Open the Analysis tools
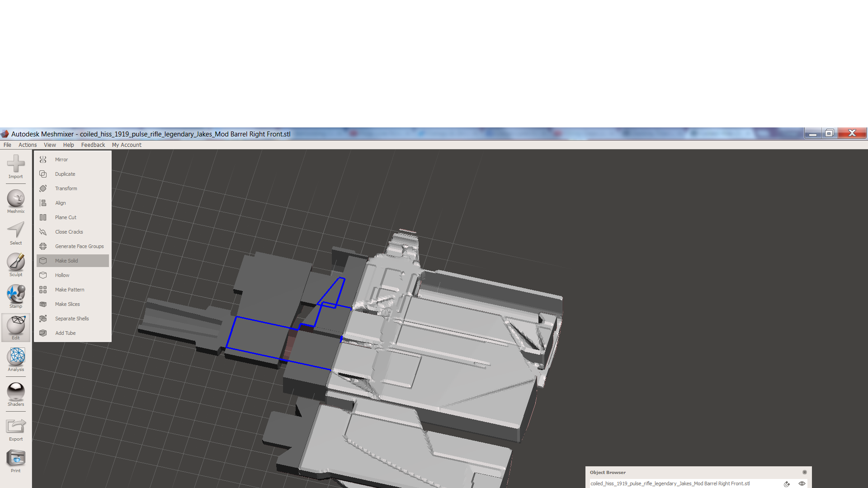 click(x=16, y=360)
